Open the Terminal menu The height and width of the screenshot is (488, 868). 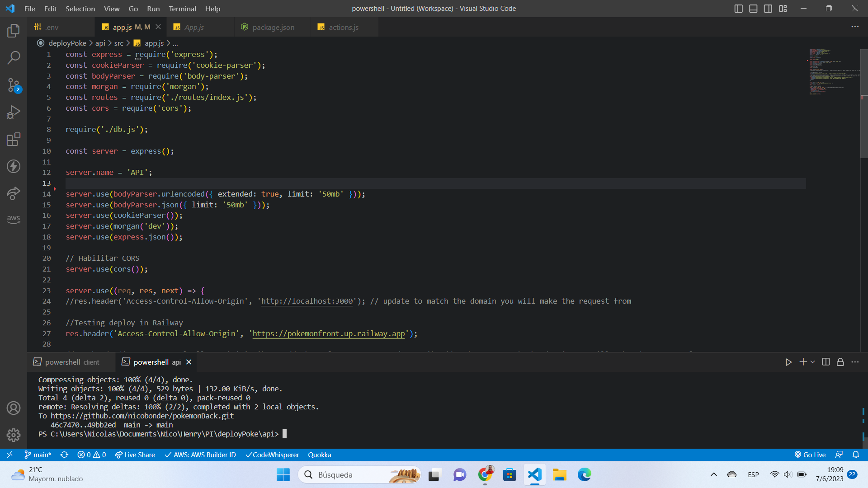click(x=183, y=9)
